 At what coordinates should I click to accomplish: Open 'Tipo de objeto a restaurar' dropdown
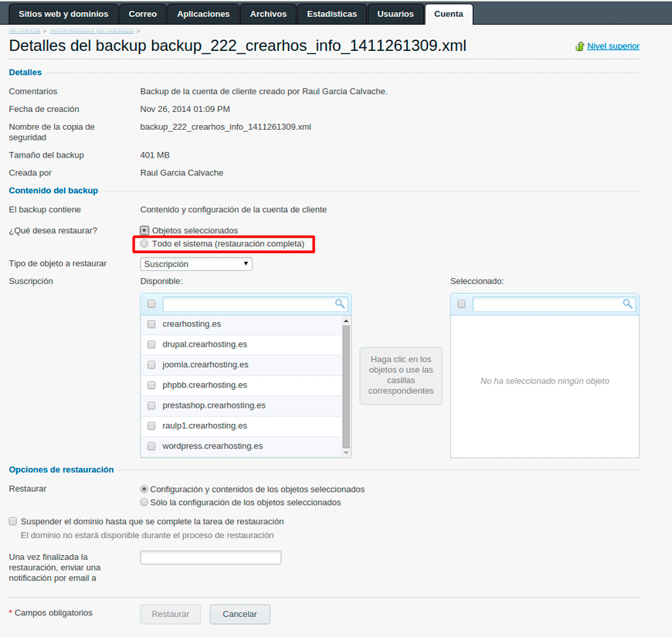click(196, 264)
